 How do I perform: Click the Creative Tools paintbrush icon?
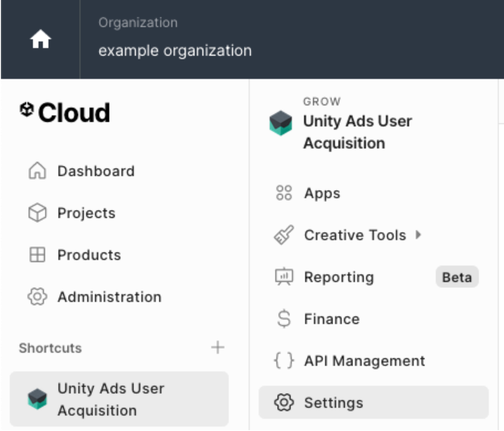point(284,235)
